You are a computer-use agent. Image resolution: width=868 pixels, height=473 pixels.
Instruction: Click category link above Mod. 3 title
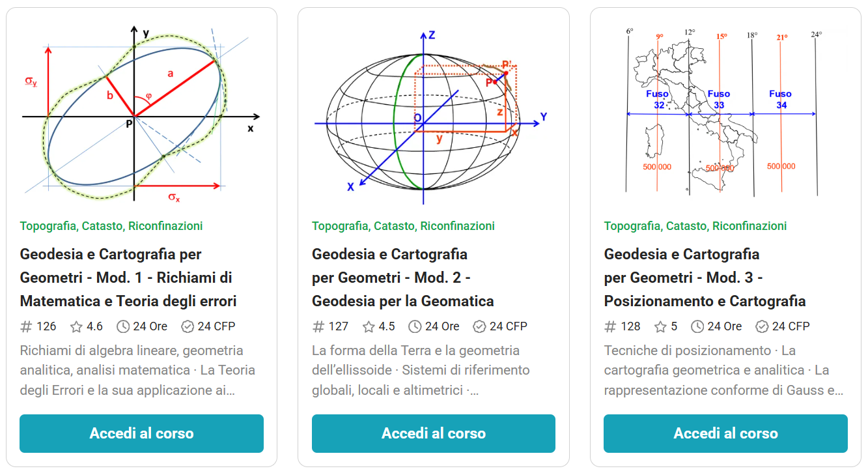click(x=695, y=226)
